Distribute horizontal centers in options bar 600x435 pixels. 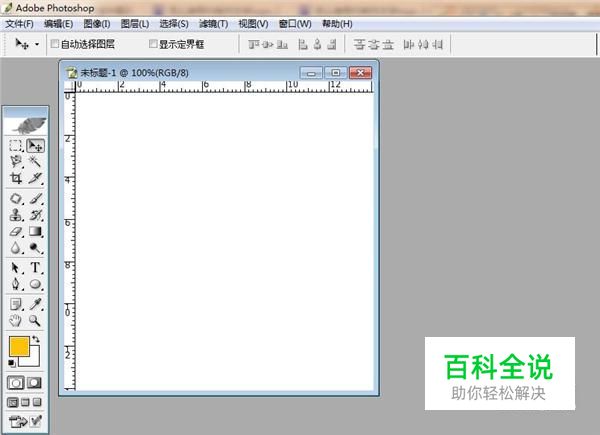(x=423, y=45)
